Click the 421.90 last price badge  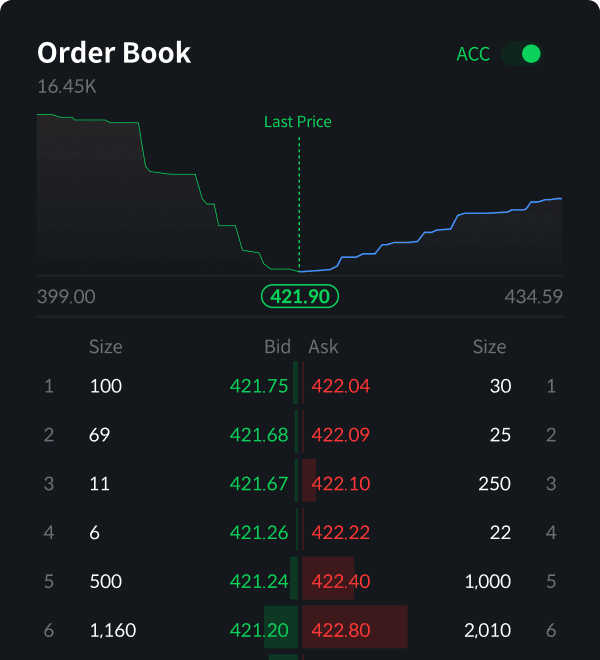[300, 296]
